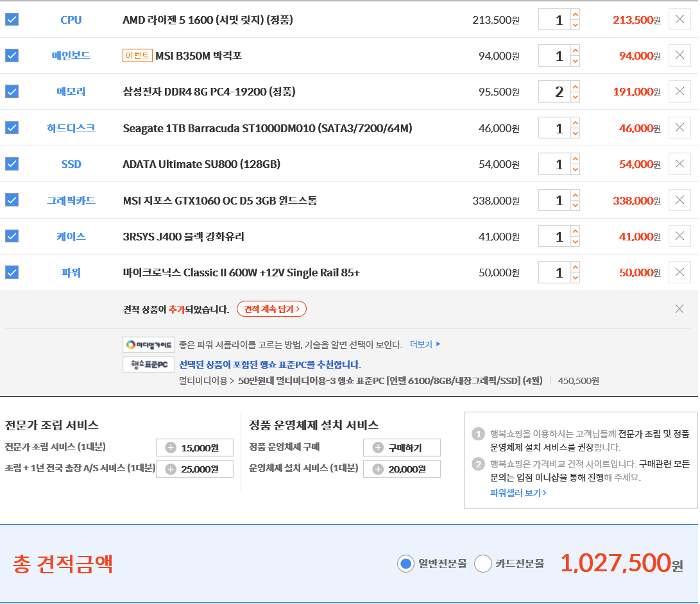
Task: Increase 하드디스크 quantity with the up arrow
Action: pyautogui.click(x=576, y=122)
